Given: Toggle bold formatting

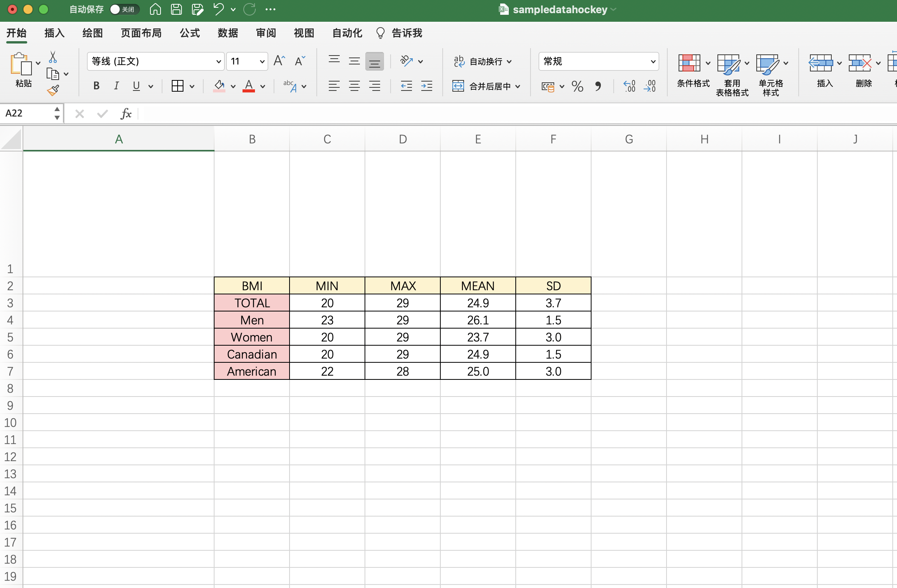Looking at the screenshot, I should pyautogui.click(x=96, y=86).
